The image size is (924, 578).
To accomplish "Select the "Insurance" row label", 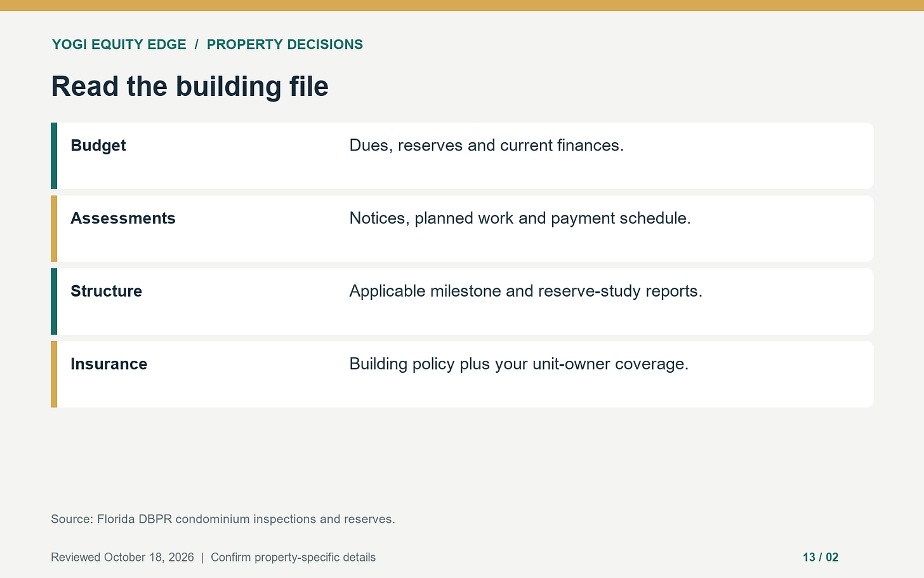I will tap(109, 364).
